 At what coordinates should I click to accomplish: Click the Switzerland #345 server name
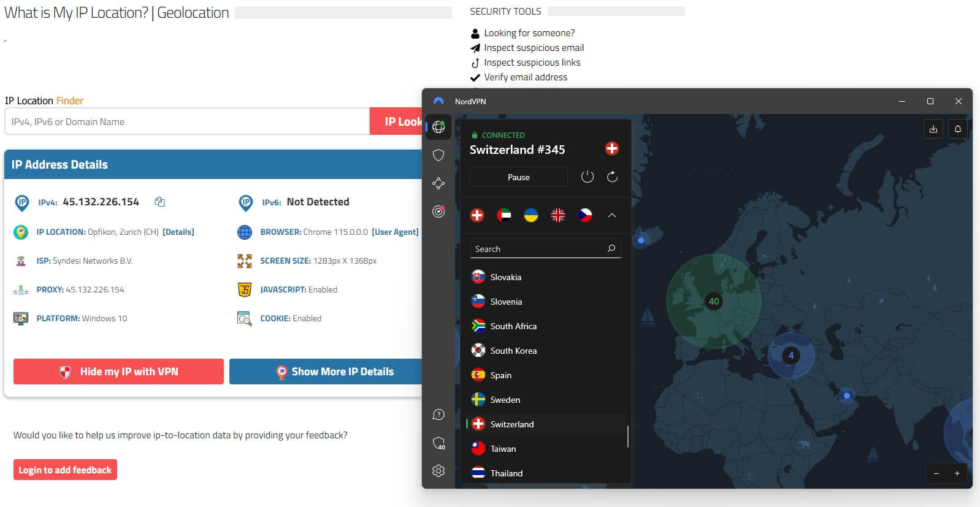tap(517, 150)
